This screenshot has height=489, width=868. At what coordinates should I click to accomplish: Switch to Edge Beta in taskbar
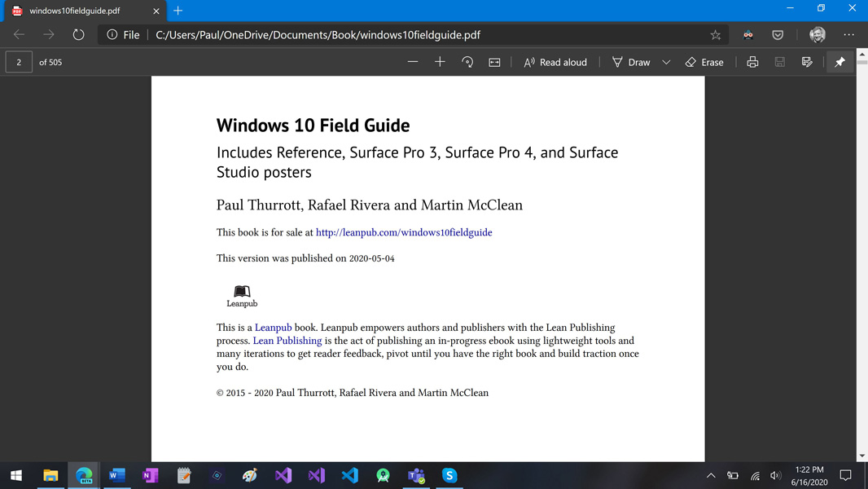(x=84, y=475)
